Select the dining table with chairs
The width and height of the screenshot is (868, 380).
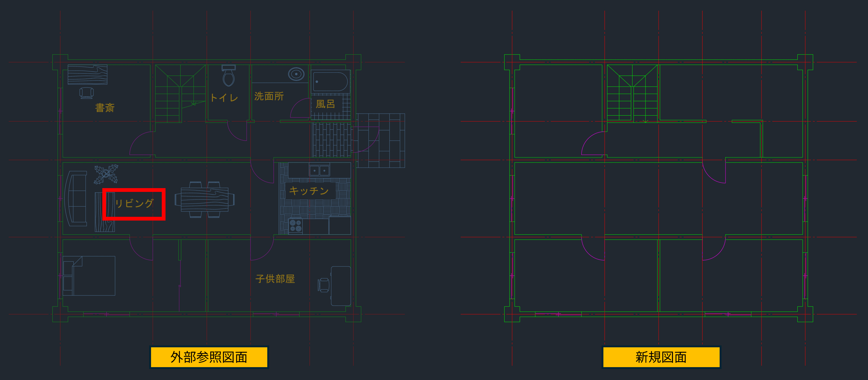(205, 199)
